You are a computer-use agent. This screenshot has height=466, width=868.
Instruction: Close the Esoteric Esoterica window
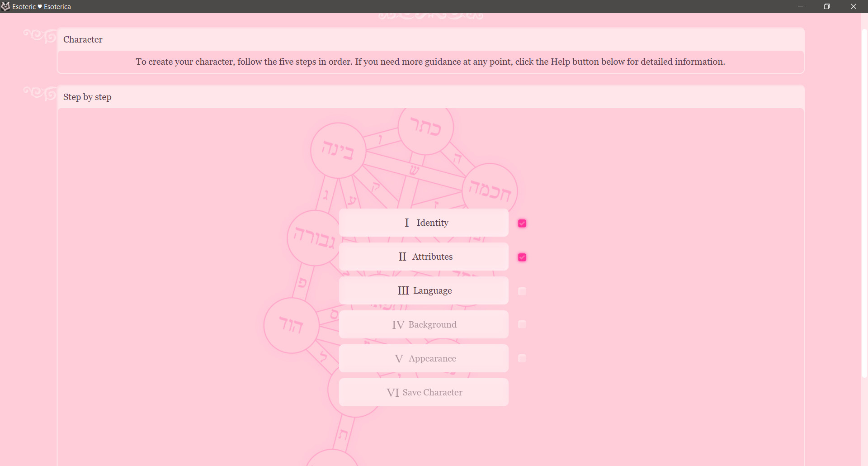coord(854,6)
